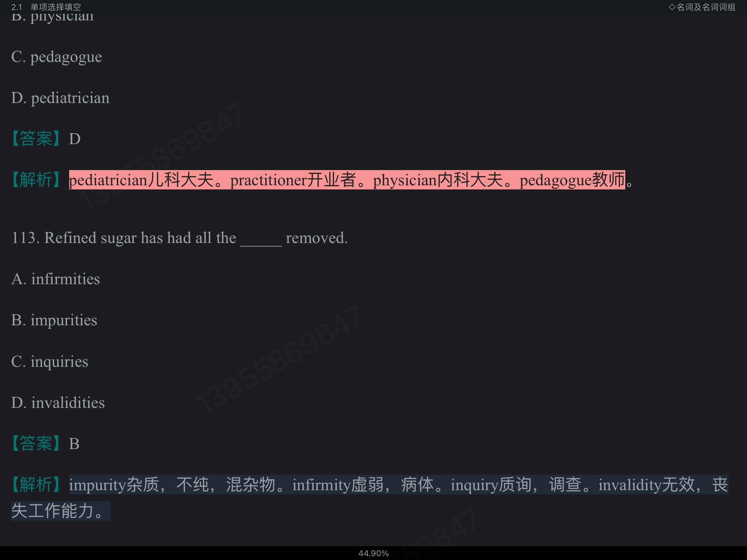Choose option B. impurities
This screenshot has width=747, height=560.
54,320
